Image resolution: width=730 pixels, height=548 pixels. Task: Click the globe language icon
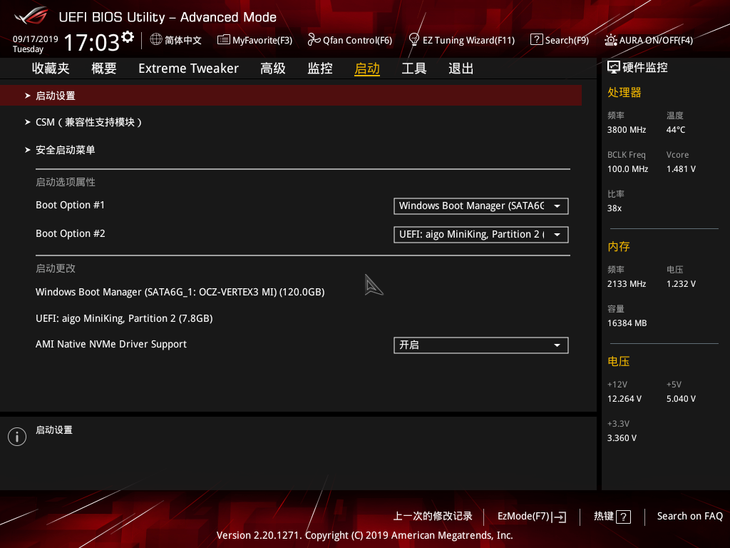(156, 40)
